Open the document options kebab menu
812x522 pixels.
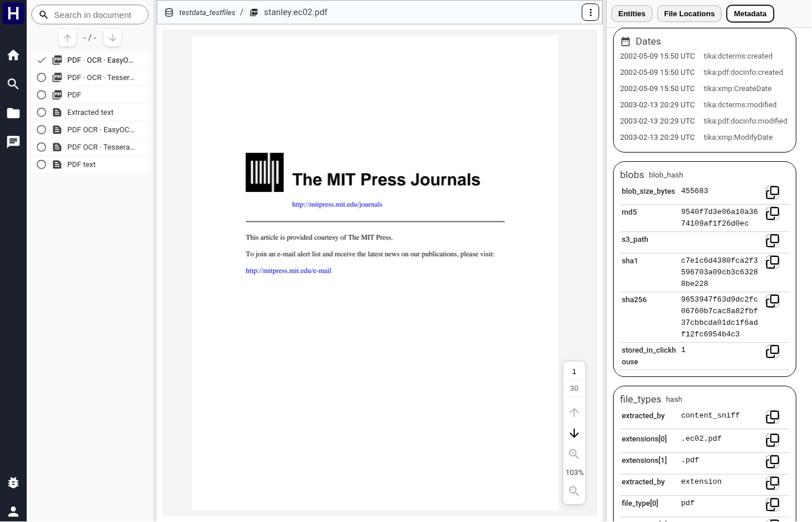[x=590, y=12]
